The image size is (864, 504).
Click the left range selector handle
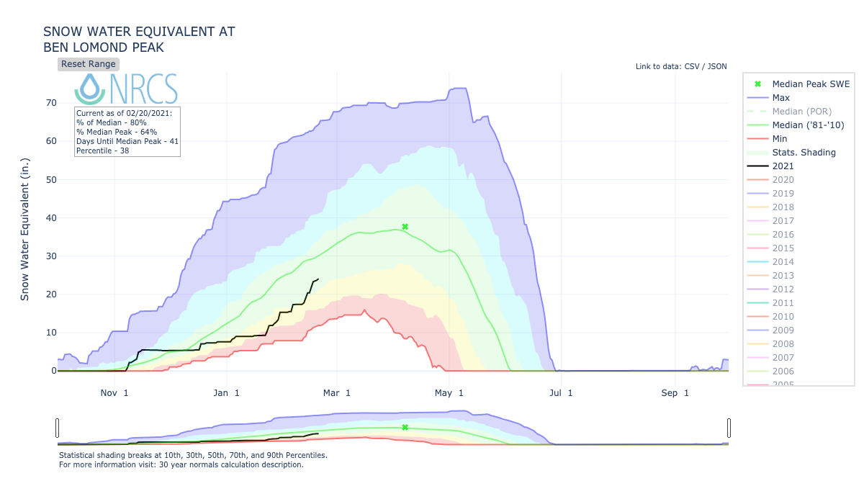(x=57, y=428)
